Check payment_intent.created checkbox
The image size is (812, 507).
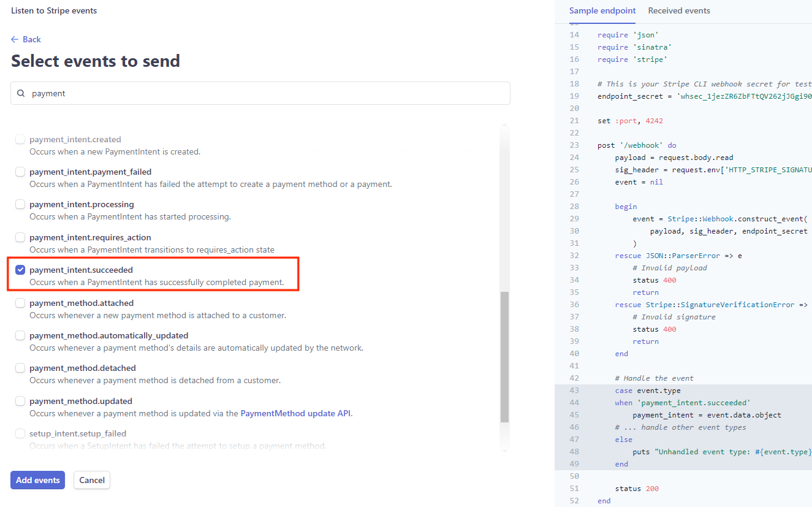[20, 139]
